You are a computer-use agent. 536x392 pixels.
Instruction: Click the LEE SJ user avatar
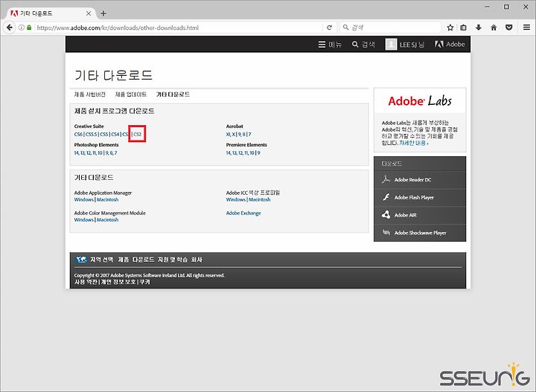click(x=391, y=45)
